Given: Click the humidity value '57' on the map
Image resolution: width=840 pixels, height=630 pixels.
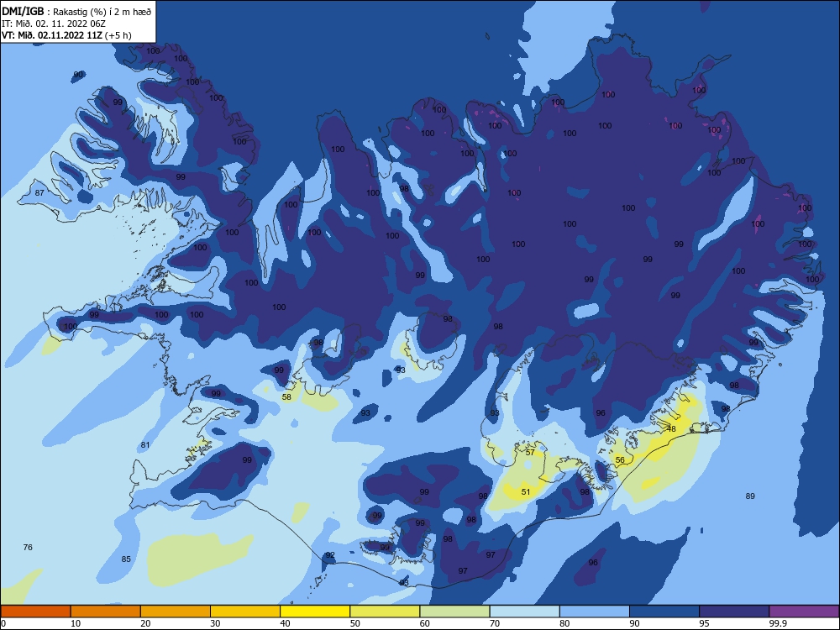Looking at the screenshot, I should click(x=530, y=452).
